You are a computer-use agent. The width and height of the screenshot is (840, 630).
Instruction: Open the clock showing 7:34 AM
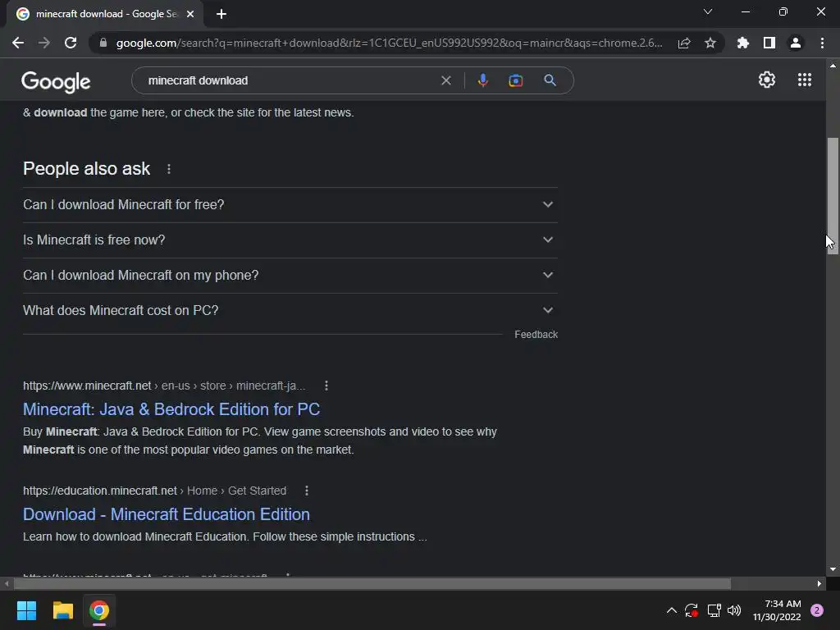point(777,610)
